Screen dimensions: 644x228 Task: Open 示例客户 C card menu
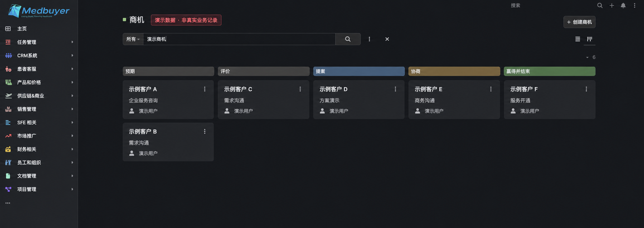[300, 89]
